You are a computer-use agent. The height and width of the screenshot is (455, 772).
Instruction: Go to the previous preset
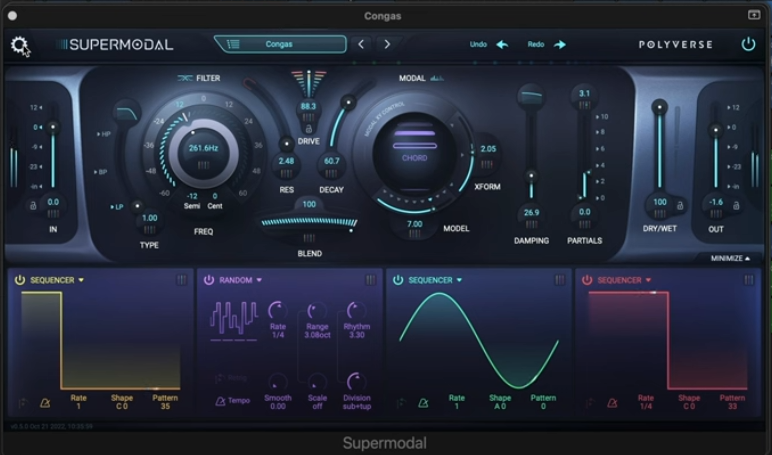coord(361,44)
